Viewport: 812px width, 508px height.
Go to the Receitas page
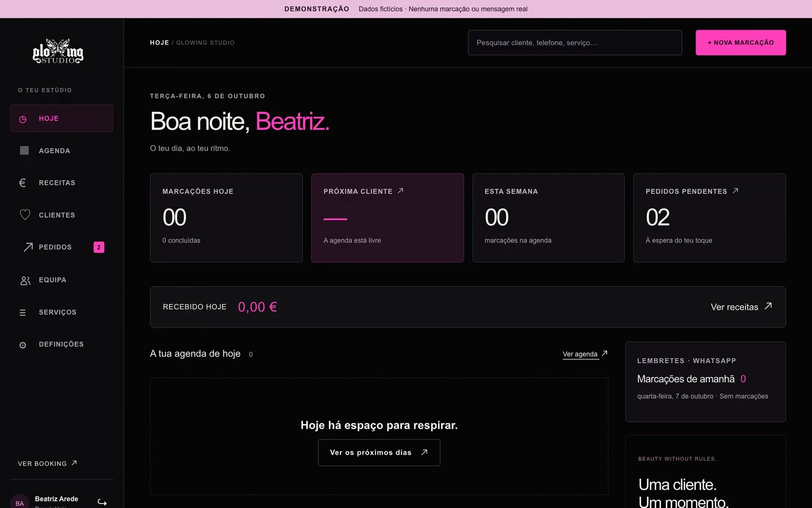tap(61, 182)
